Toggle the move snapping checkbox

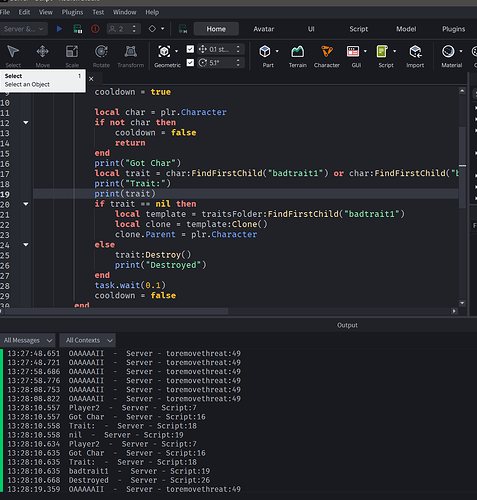click(x=190, y=49)
